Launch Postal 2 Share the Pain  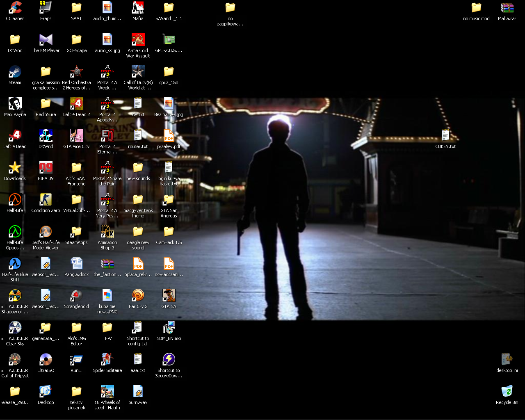click(107, 167)
